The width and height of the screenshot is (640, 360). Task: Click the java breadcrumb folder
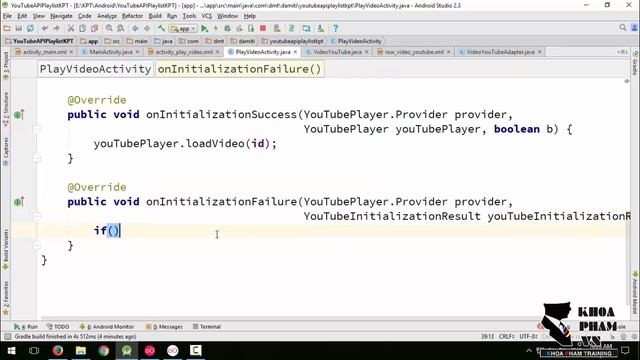coord(163,41)
